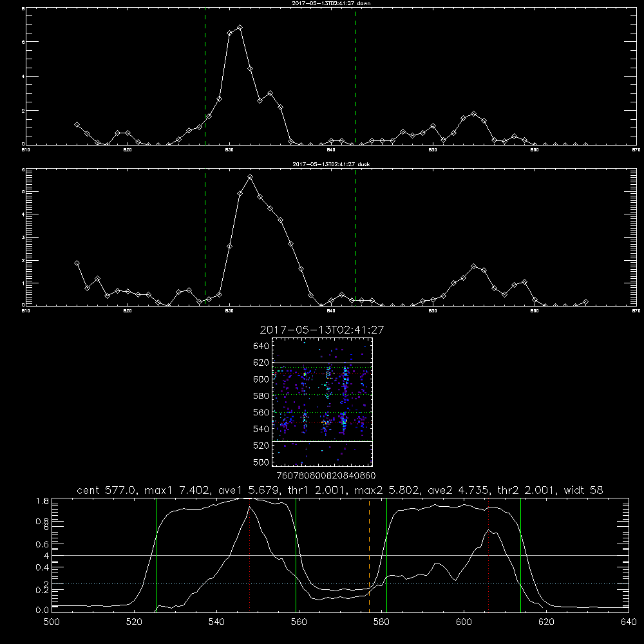This screenshot has height=644, width=644.
Task: Click the '2017-05-13T02:41:27 dusk' plot title
Action: [x=331, y=164]
